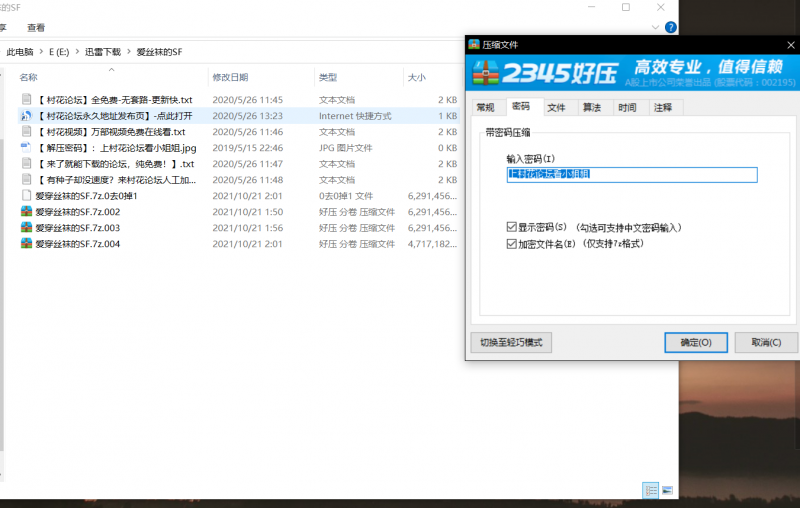Expand the 迅雷下载 breadcrumb arrow
The height and width of the screenshot is (508, 800).
coord(130,51)
